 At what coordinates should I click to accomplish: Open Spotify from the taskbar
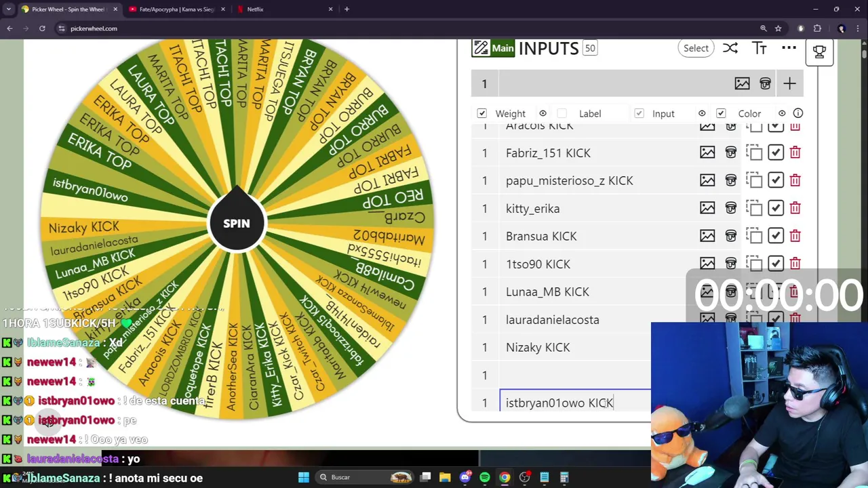coord(484,477)
